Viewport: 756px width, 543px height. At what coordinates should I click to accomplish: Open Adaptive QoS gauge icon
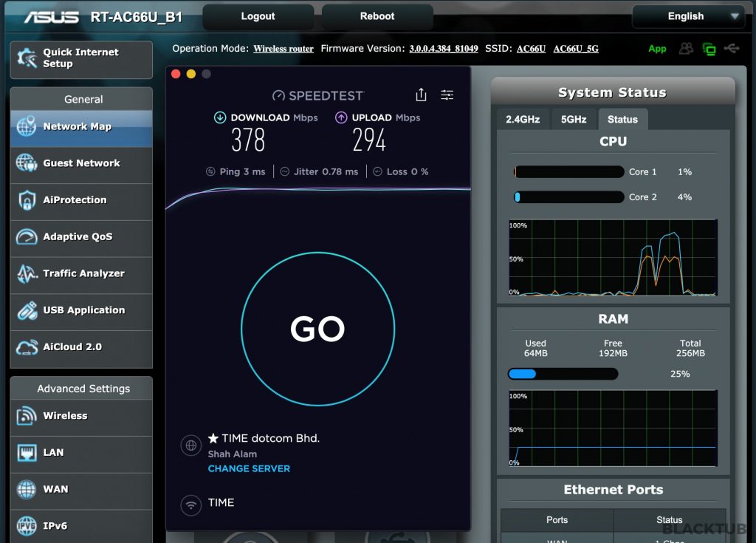pos(27,237)
